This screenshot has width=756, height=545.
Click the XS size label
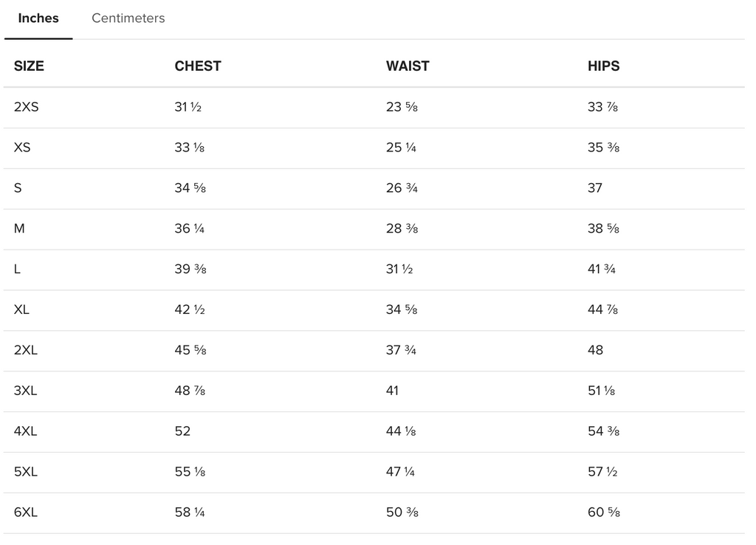(x=22, y=148)
